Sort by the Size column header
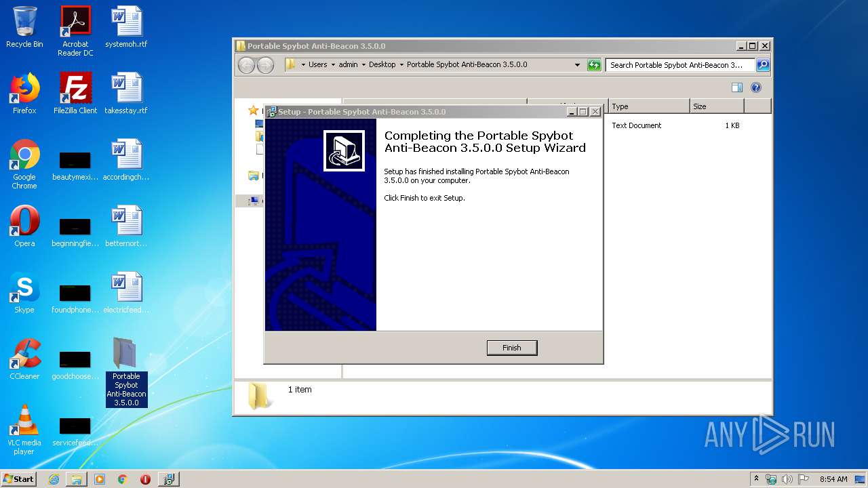 coord(717,106)
